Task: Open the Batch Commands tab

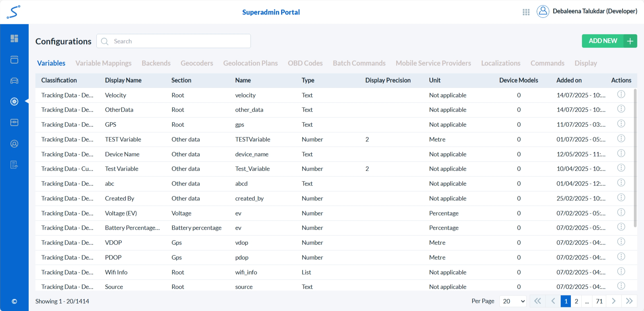Action: click(x=359, y=63)
